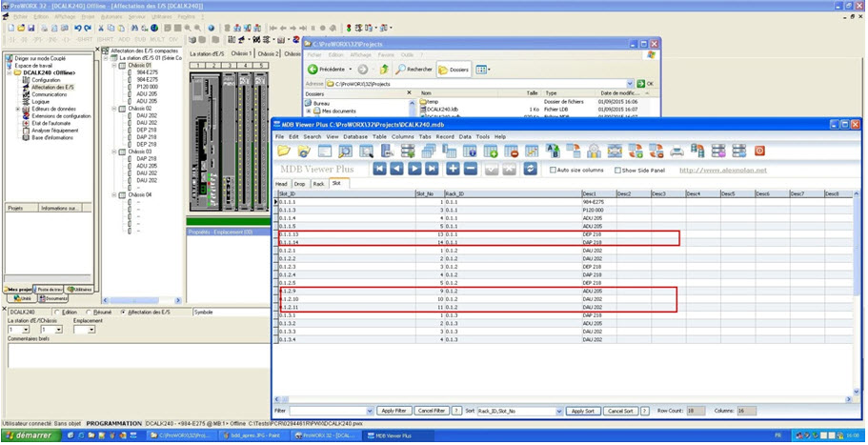Image resolution: width=868 pixels, height=445 pixels.
Task: Select Affectation des E/S radio button
Action: pos(123,313)
